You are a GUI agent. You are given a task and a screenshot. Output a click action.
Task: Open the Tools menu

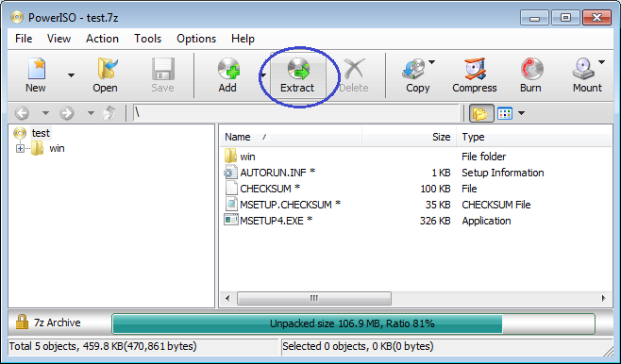(148, 39)
